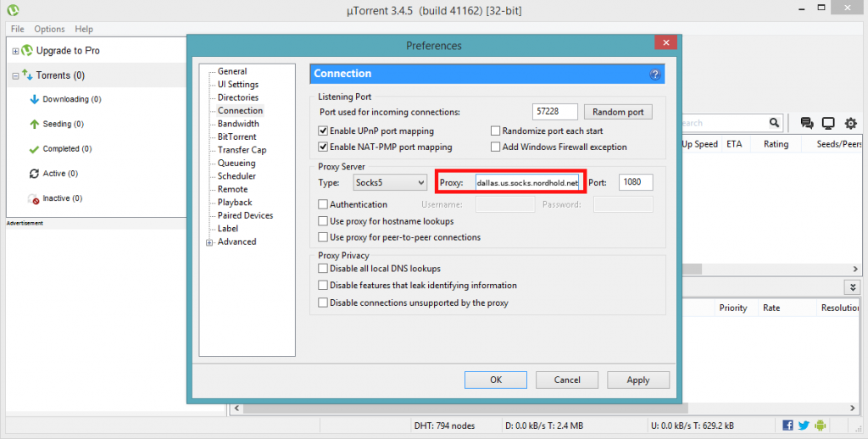Click the torrent list horizontal scrollbar right arrow
This screenshot has height=439, width=868.
pyautogui.click(x=855, y=269)
